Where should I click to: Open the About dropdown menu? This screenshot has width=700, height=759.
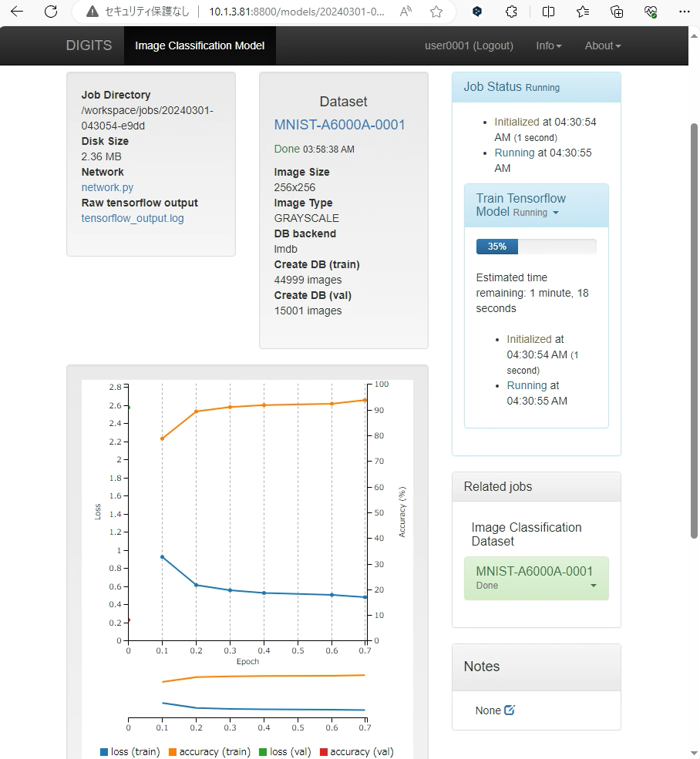click(602, 45)
